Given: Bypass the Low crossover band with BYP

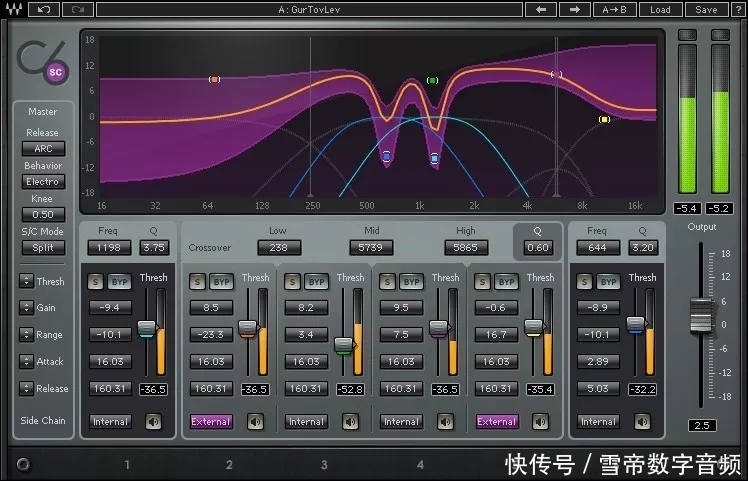Looking at the screenshot, I should [x=221, y=282].
